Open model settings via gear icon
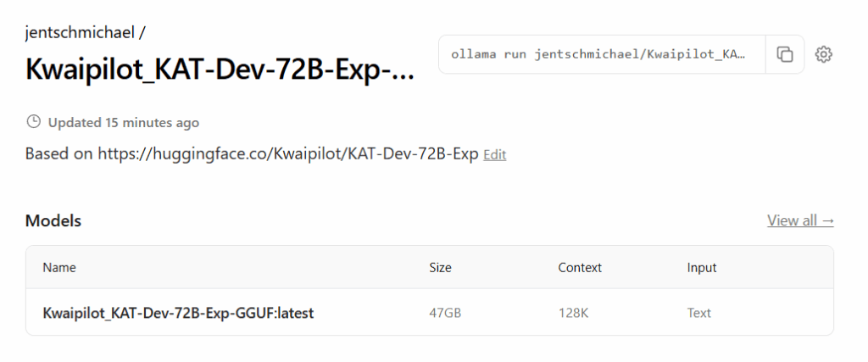 coord(823,54)
